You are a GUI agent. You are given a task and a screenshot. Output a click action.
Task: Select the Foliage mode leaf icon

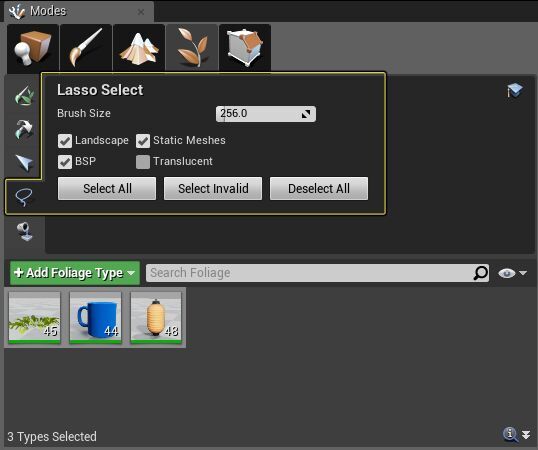192,48
